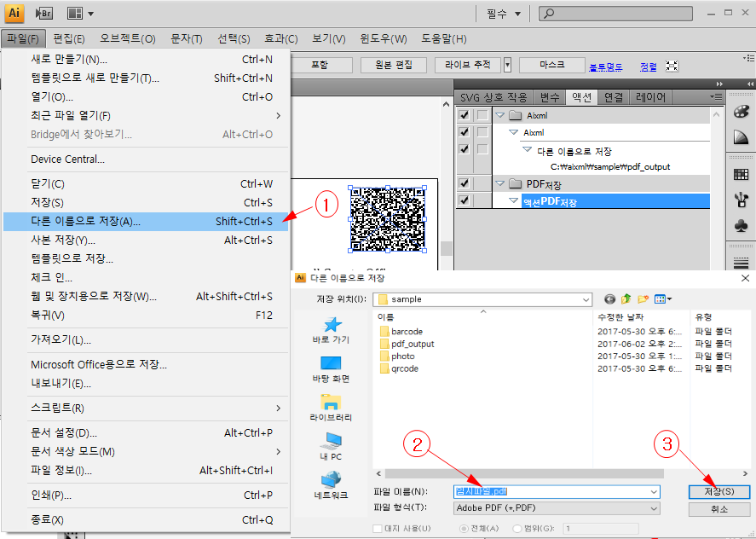756x539 pixels.
Task: Toggle the checkbox for 액션PDF저장 action
Action: (x=464, y=200)
